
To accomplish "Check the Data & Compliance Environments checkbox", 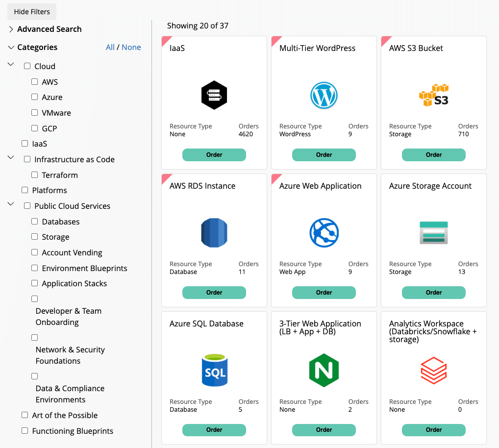I will 34,376.
